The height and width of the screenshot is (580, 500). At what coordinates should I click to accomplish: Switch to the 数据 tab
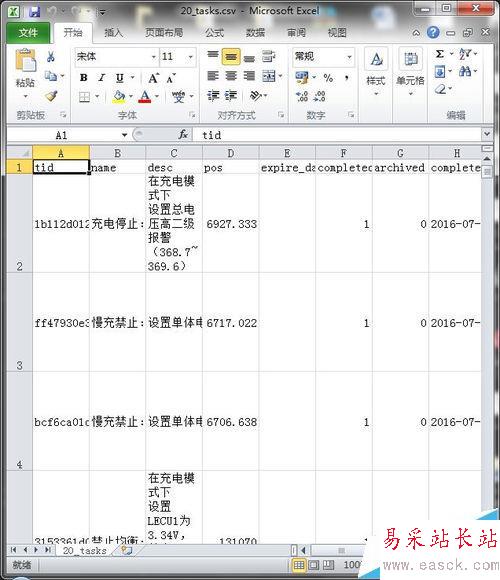[x=255, y=33]
